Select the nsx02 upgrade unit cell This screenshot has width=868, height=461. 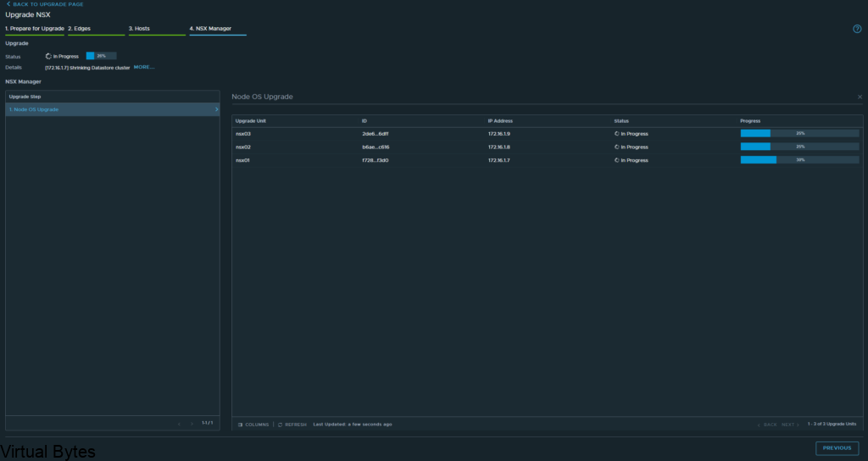243,147
